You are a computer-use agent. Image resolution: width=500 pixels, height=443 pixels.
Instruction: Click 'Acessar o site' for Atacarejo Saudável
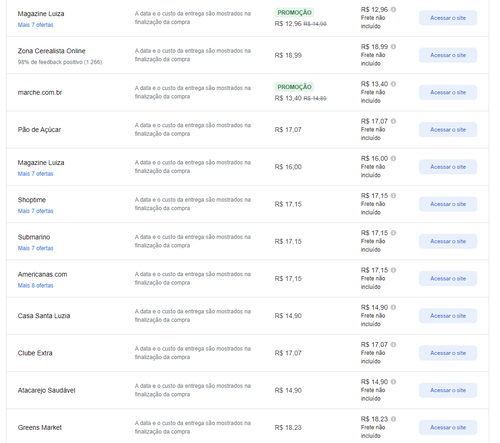point(448,390)
